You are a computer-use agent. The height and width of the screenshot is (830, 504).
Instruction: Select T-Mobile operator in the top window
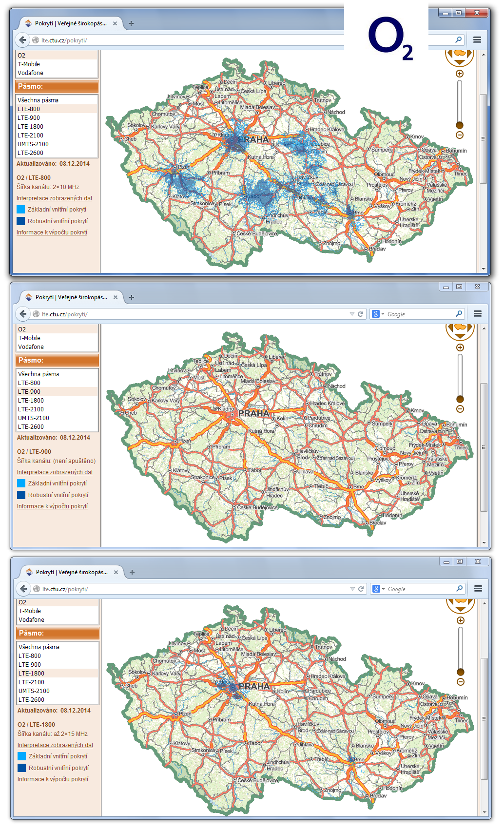pyautogui.click(x=57, y=64)
